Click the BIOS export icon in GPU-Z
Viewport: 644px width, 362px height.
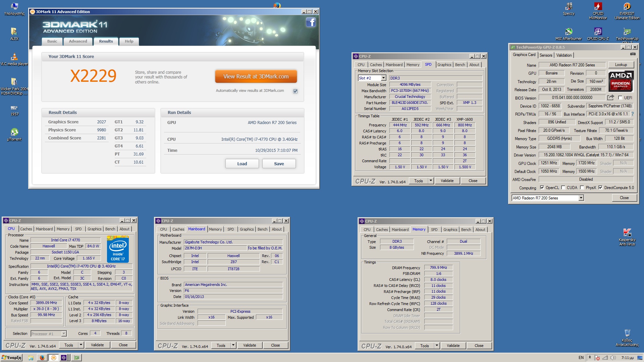(x=610, y=98)
